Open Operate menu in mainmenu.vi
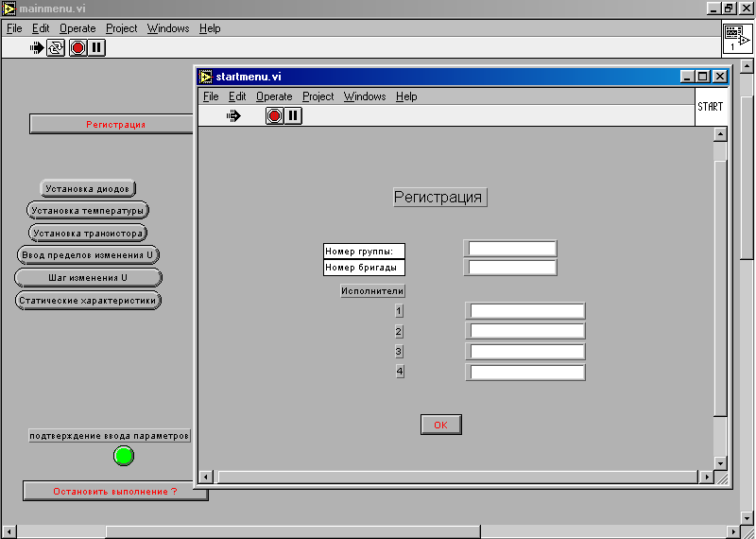This screenshot has width=756, height=539. click(77, 28)
